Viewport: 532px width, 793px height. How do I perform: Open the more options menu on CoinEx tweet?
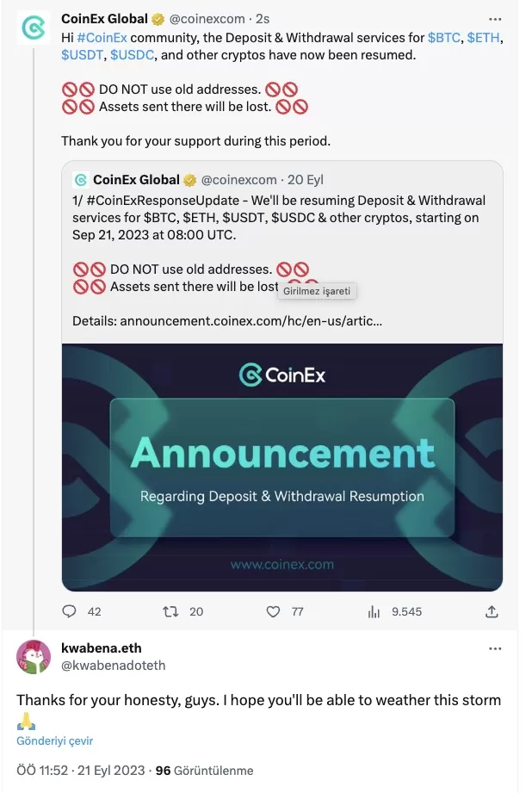[x=495, y=19]
